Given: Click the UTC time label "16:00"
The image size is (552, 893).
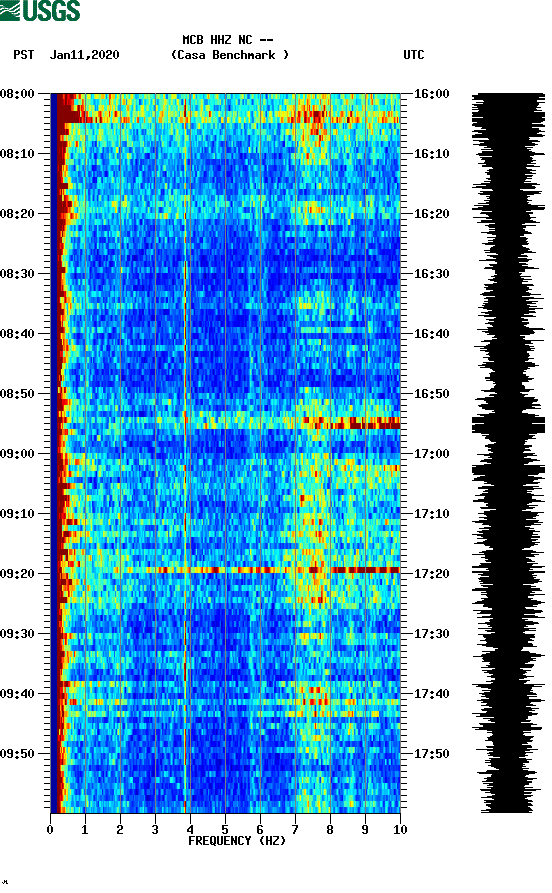Looking at the screenshot, I should pyautogui.click(x=431, y=93).
